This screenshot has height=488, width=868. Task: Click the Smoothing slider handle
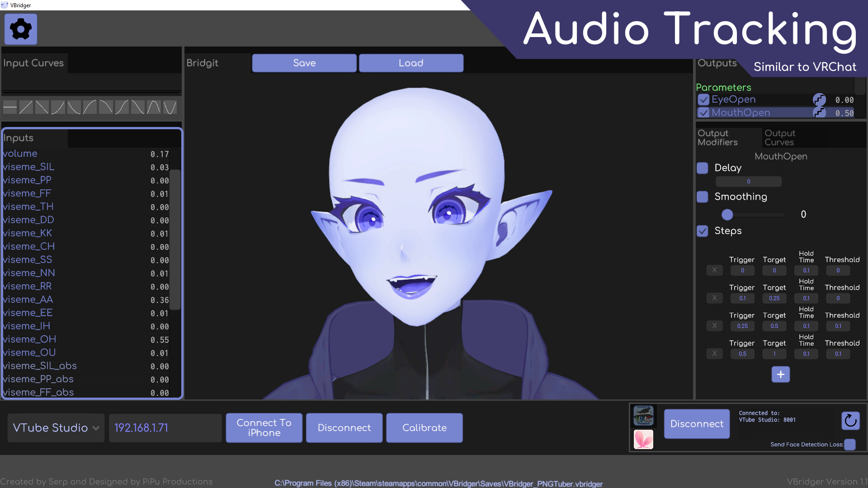click(727, 215)
